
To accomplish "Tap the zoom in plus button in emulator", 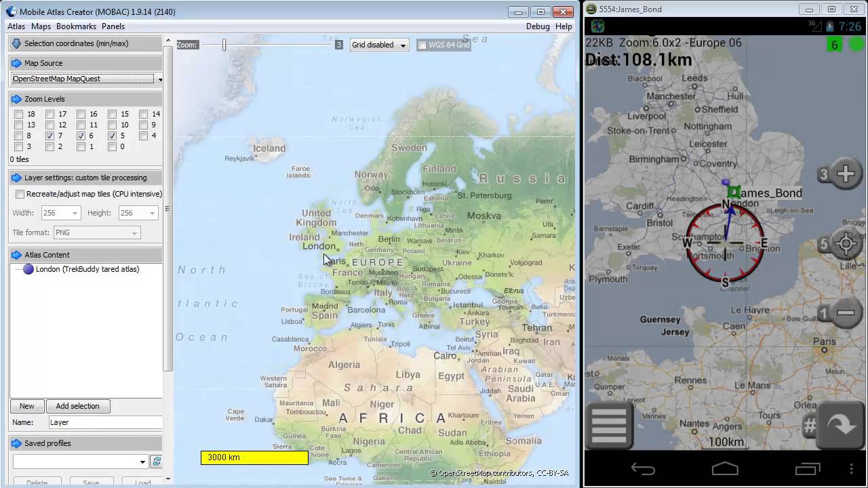I will pos(845,175).
